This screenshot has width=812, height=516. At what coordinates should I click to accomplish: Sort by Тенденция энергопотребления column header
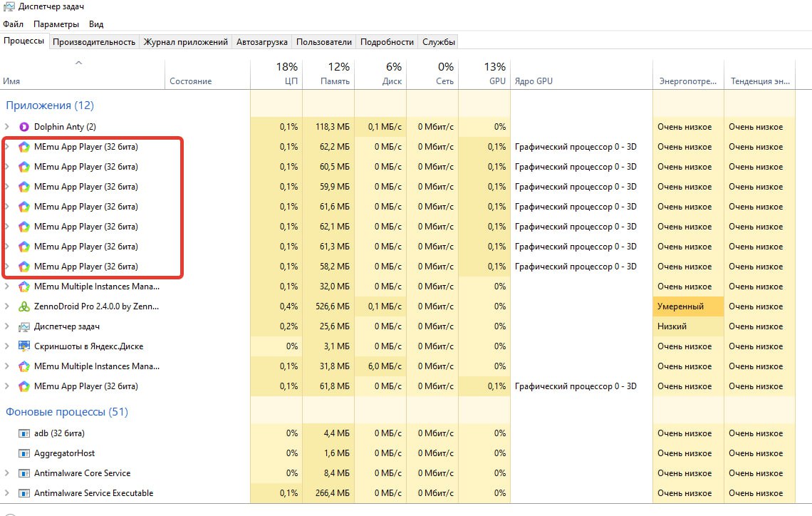(x=760, y=75)
